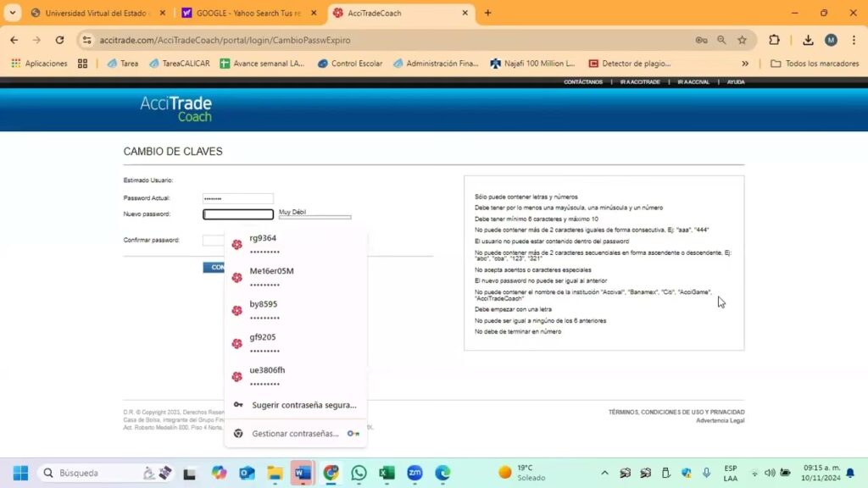This screenshot has height=488, width=868.
Task: Click the Advertencia Legal link
Action: click(720, 421)
